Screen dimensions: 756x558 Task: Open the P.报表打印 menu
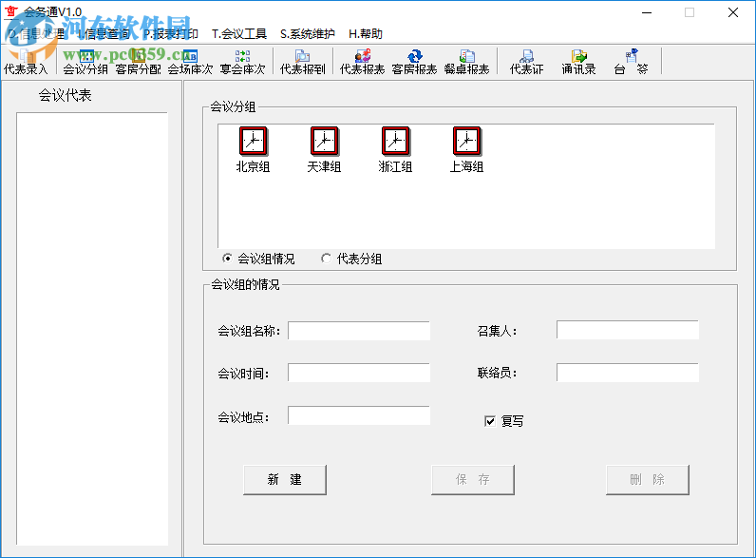click(171, 34)
